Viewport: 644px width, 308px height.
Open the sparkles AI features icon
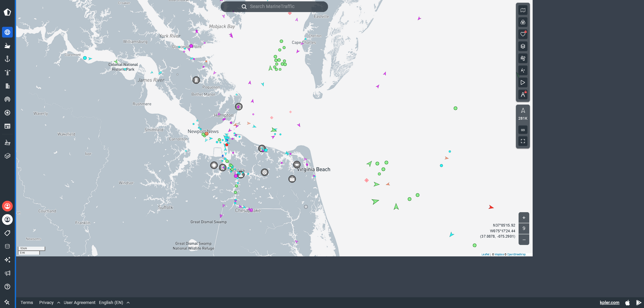[x=7, y=260]
